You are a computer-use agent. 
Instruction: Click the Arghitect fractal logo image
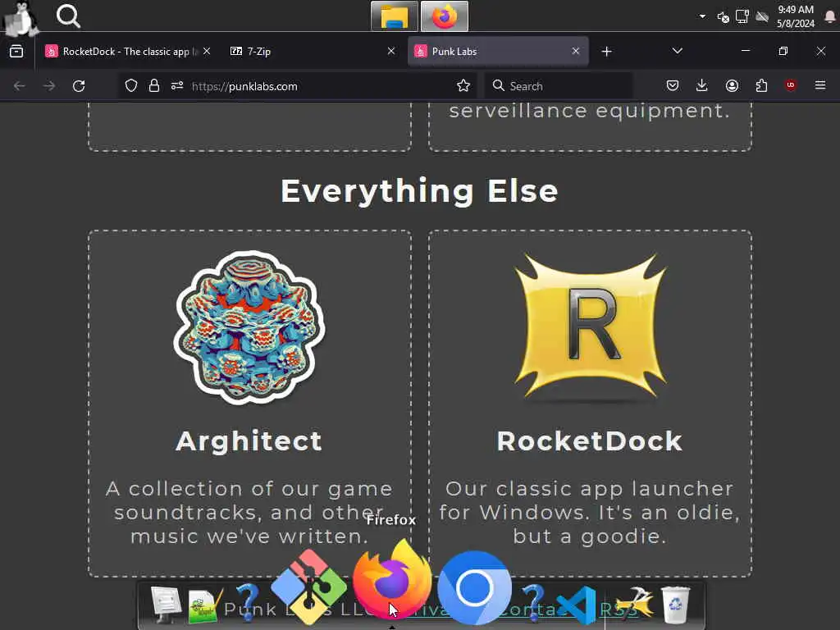(249, 326)
